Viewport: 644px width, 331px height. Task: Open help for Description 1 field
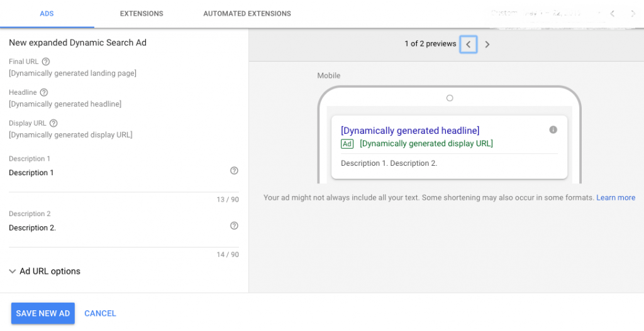pyautogui.click(x=235, y=171)
